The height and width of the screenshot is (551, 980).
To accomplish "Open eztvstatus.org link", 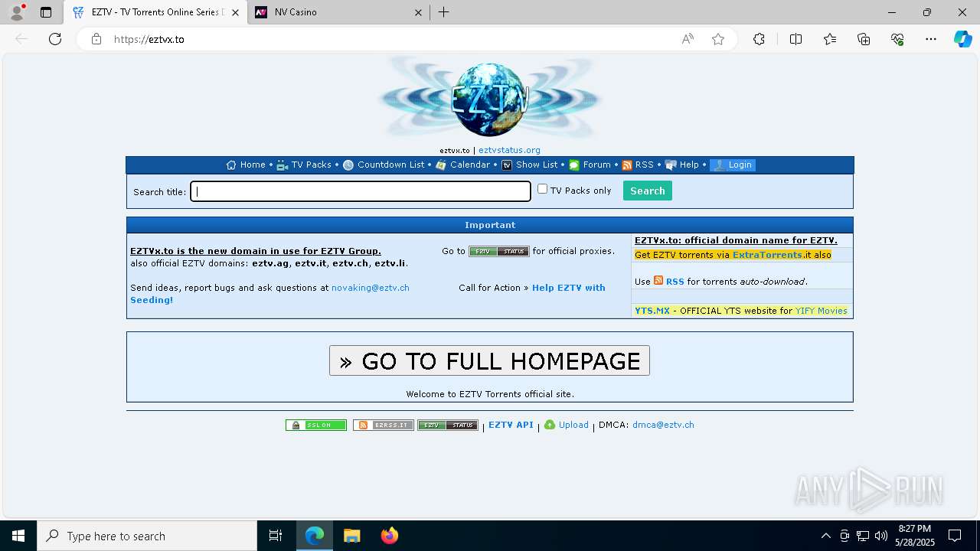I will click(509, 150).
